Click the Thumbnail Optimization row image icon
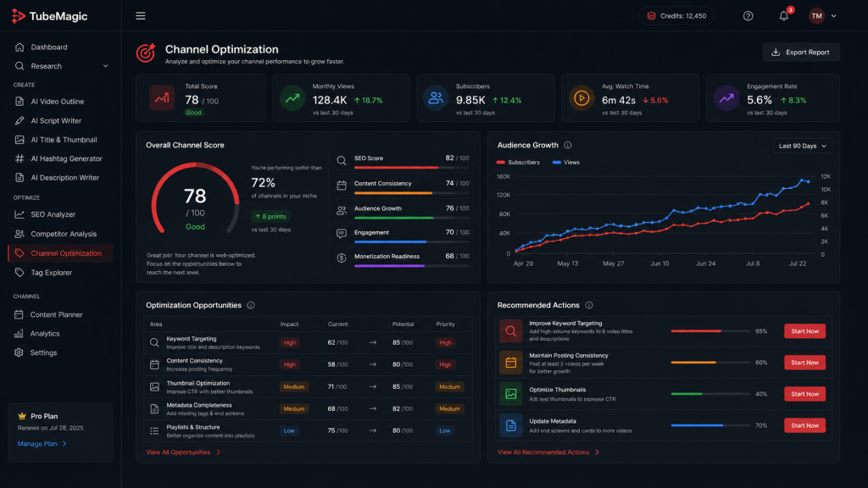This screenshot has height=488, width=868. tap(154, 386)
